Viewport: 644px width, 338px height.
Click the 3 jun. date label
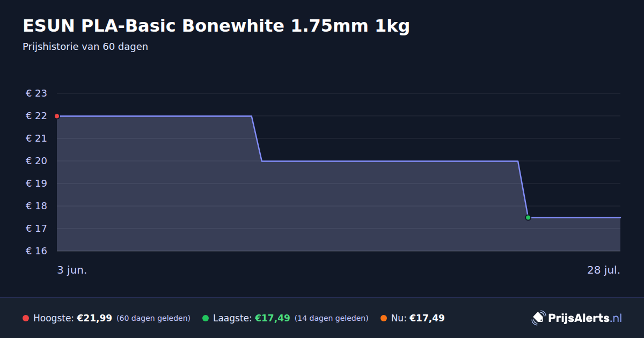72,270
